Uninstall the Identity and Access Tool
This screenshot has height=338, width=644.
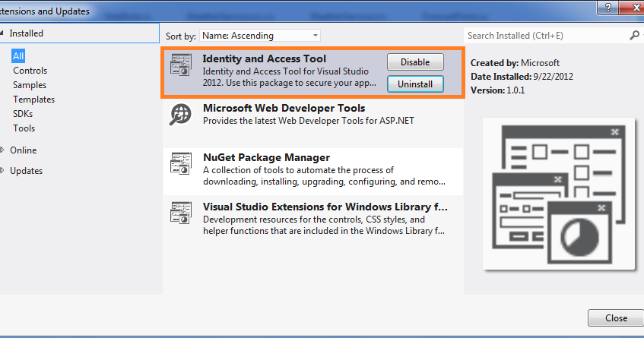click(x=415, y=84)
